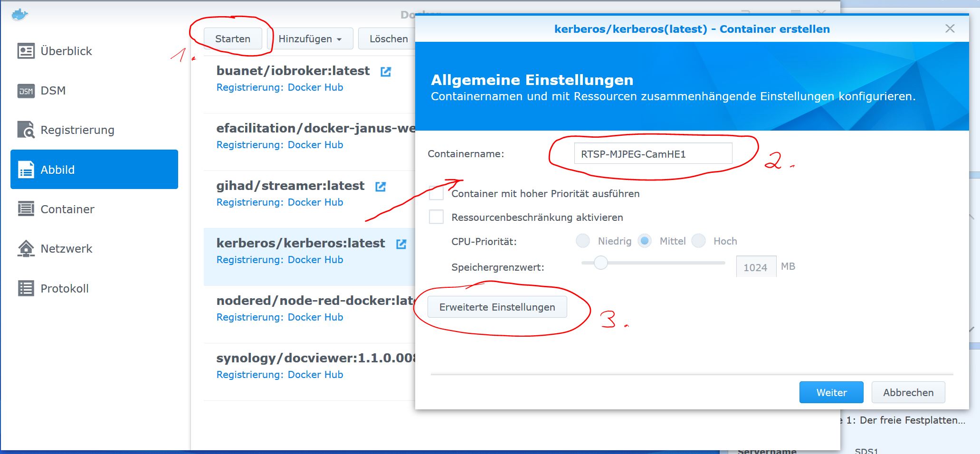Open Erweiterte Einstellungen
Viewport: 980px width, 454px height.
(x=497, y=307)
